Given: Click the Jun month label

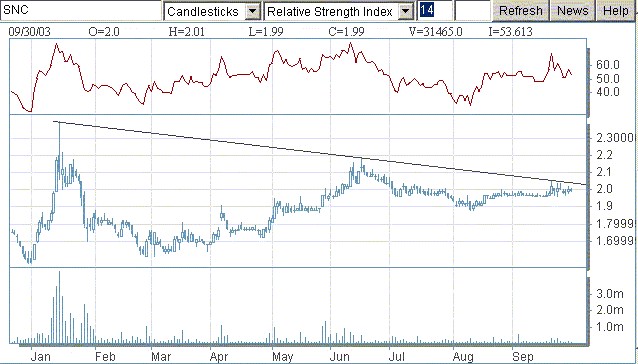Looking at the screenshot, I should (339, 357).
